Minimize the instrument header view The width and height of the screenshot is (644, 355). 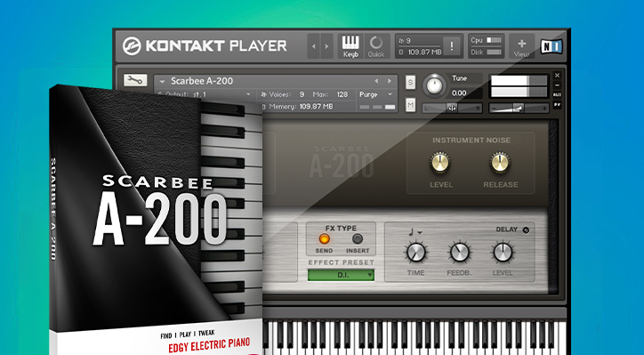pos(557,85)
